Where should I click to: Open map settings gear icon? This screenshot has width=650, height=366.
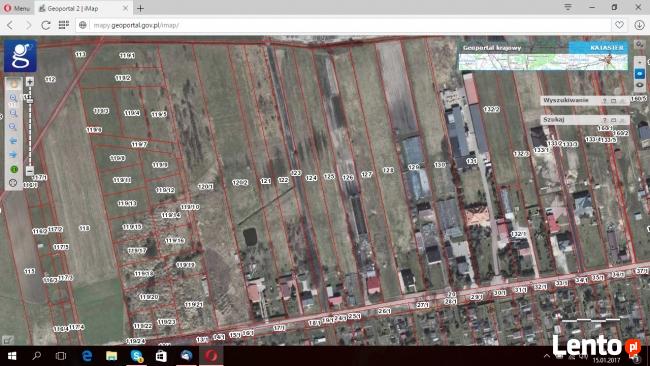coord(640,44)
